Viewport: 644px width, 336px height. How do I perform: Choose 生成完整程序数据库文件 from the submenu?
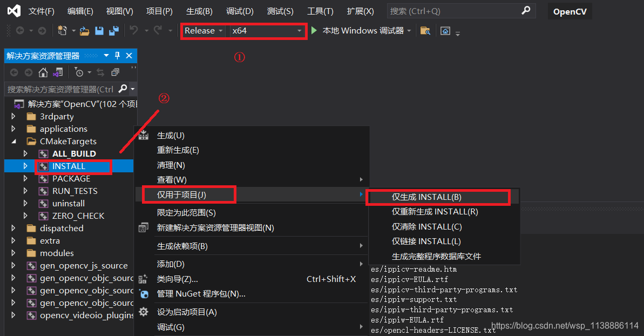[444, 256]
